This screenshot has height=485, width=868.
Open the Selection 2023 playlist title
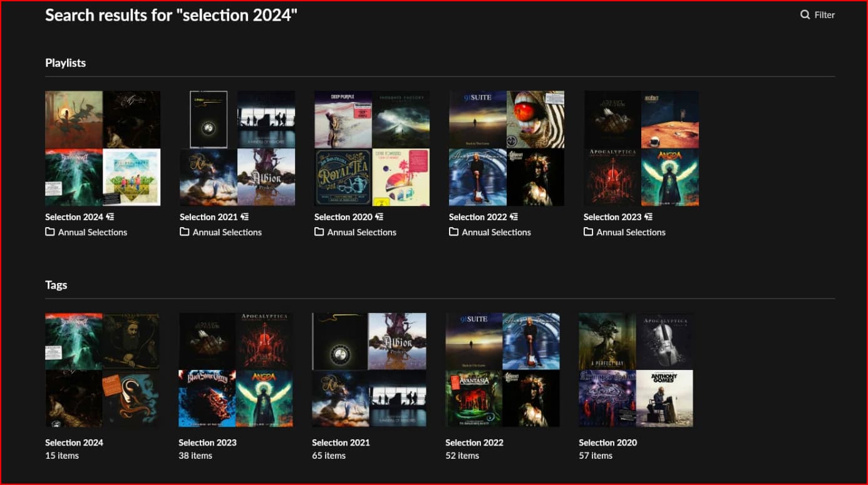pyautogui.click(x=612, y=217)
